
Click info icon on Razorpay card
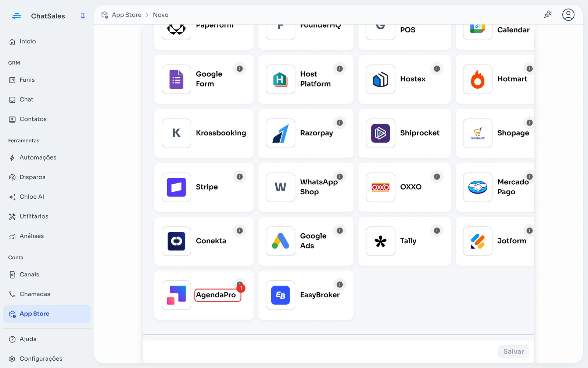[x=340, y=123]
